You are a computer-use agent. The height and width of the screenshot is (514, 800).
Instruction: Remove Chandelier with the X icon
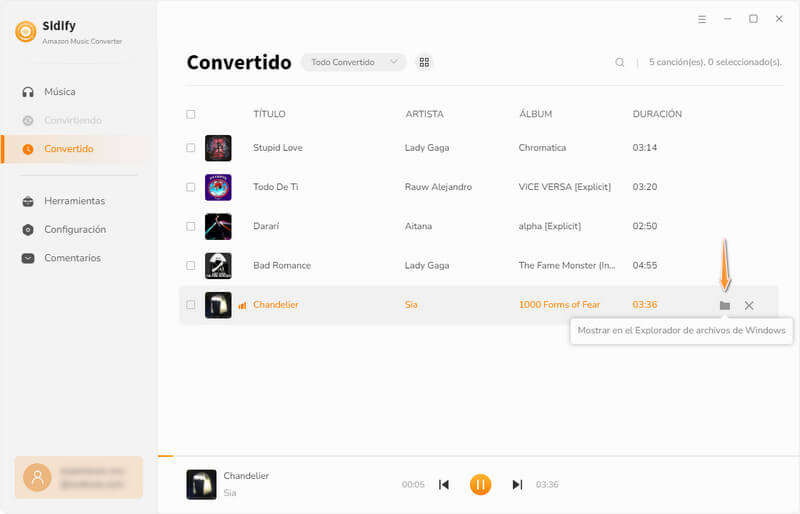pos(749,305)
